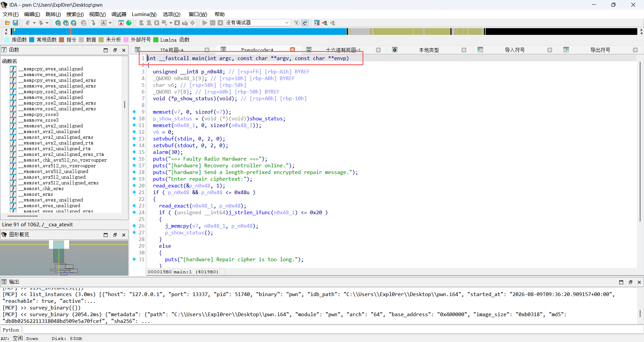The height and width of the screenshot is (342, 644).
Task: Click the graph overview thumbnail
Action: (64, 258)
